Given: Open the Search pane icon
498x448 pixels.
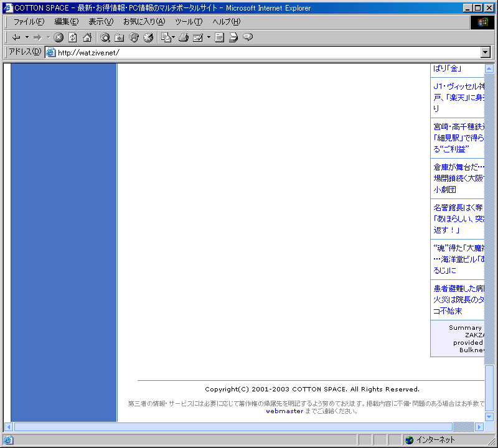Looking at the screenshot, I should [105, 37].
